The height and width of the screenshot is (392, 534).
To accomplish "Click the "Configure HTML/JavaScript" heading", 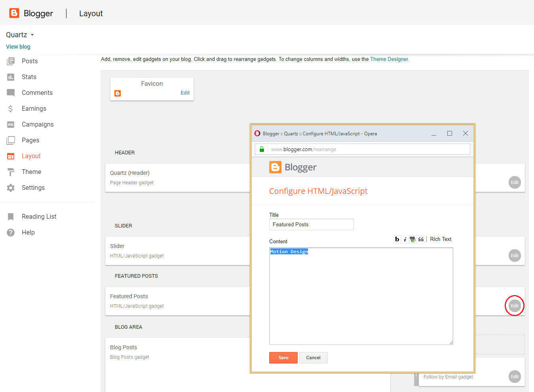I will click(x=318, y=191).
